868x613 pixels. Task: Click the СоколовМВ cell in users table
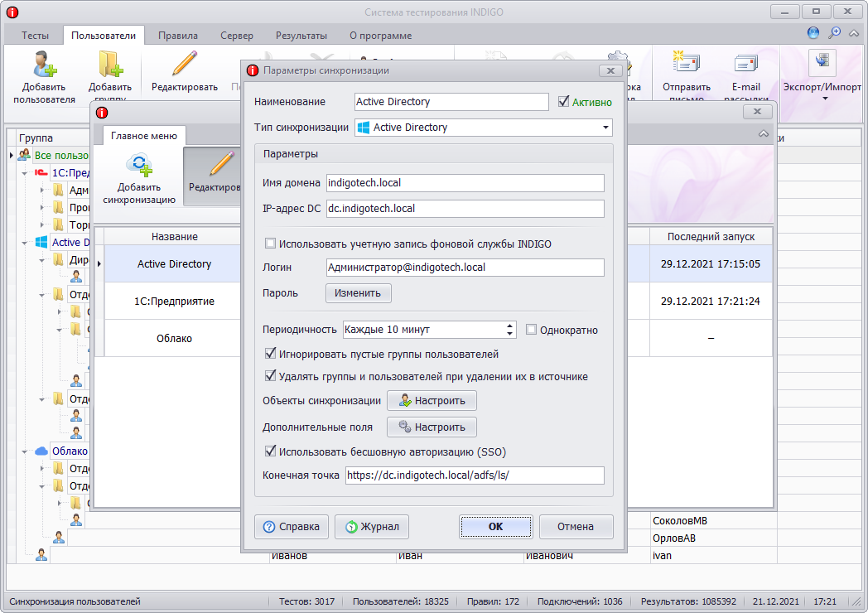[x=714, y=520]
